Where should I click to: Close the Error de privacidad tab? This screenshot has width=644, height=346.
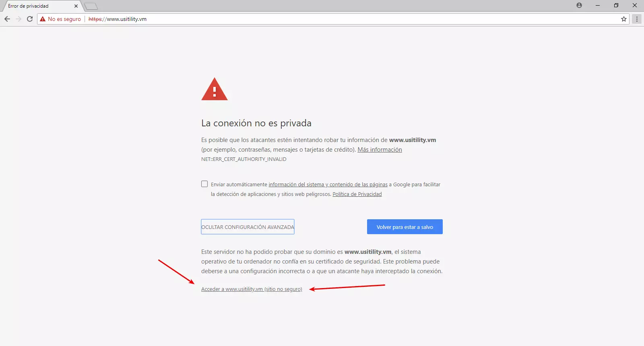point(76,6)
